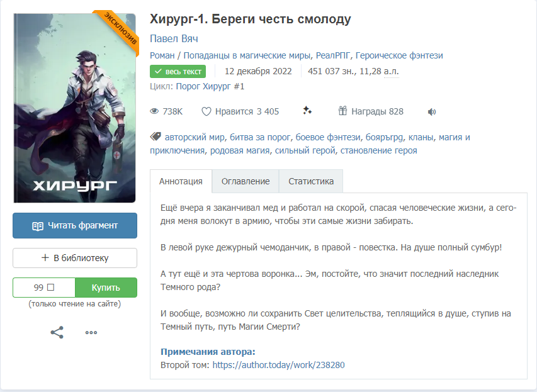Open the second volume author.today link
This screenshot has height=392, width=537.
click(x=278, y=365)
